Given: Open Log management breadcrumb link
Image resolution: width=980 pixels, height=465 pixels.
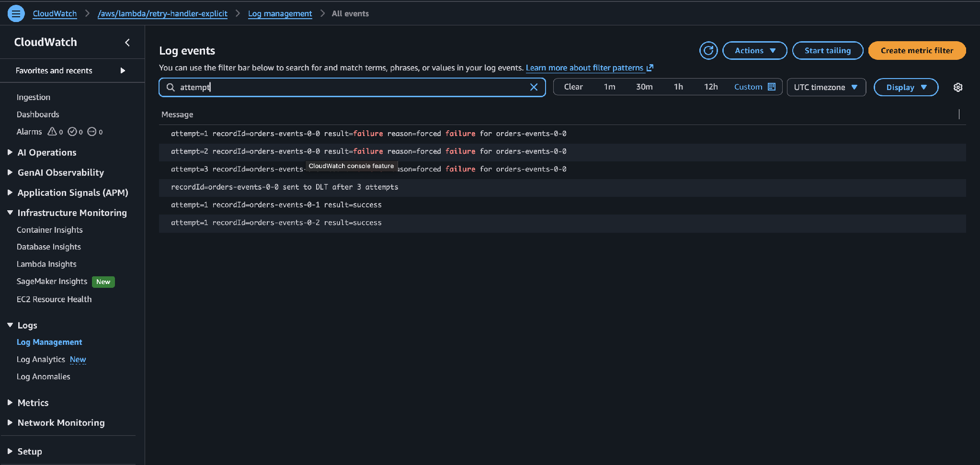Looking at the screenshot, I should pyautogui.click(x=280, y=13).
